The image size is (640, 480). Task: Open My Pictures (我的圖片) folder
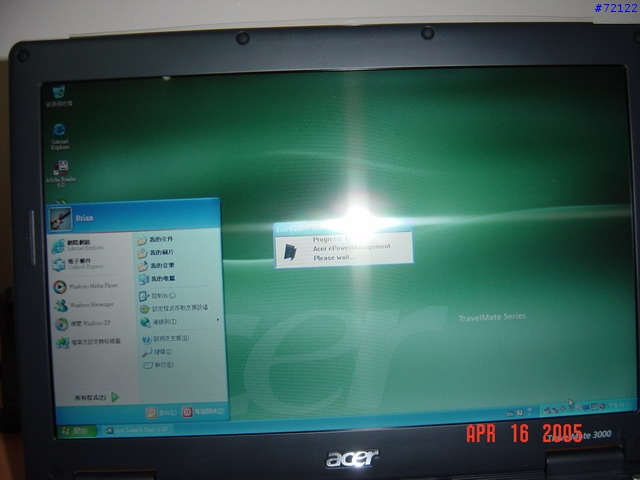(156, 253)
